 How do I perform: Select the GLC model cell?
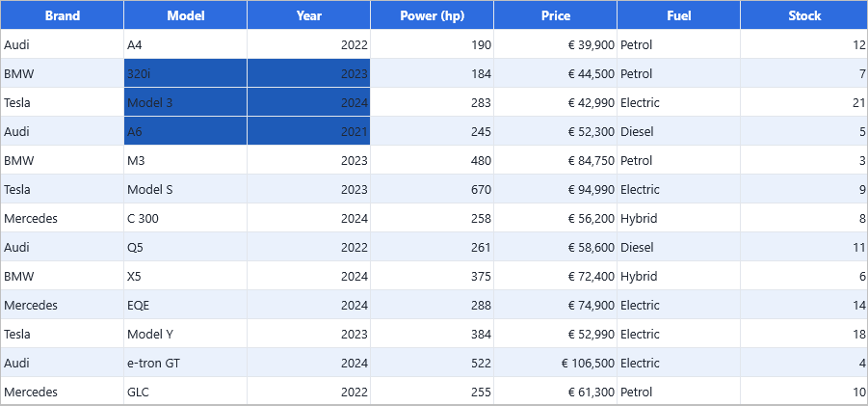(x=185, y=392)
